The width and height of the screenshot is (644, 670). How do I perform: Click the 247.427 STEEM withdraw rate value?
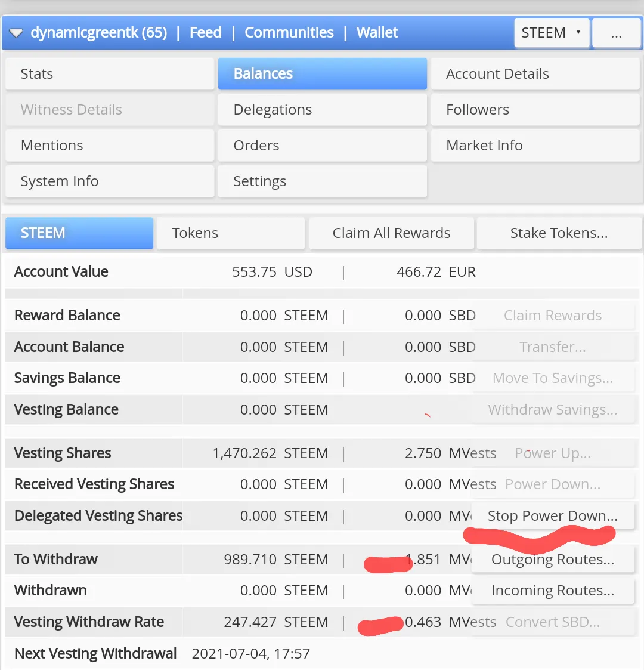pos(276,622)
